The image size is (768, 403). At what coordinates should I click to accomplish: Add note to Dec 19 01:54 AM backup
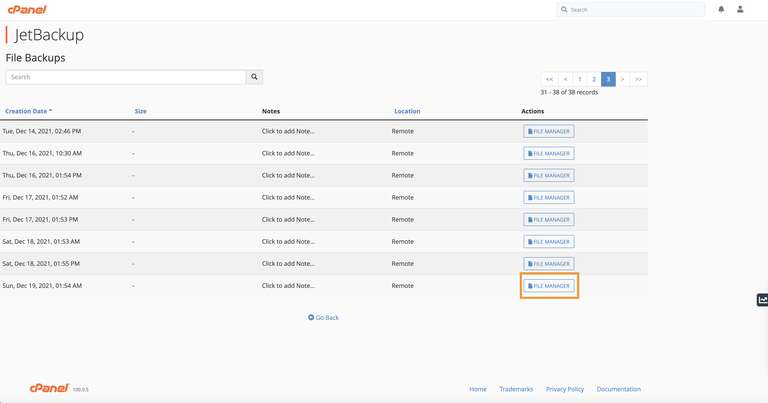tap(288, 285)
